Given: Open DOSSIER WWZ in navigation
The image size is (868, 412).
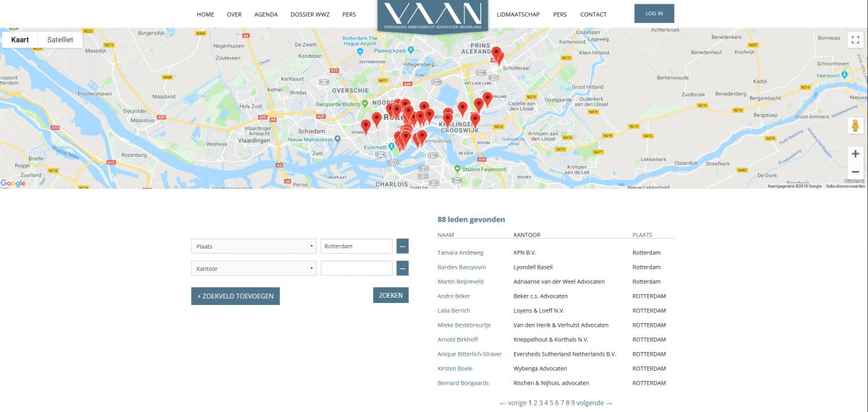Looking at the screenshot, I should click(x=310, y=14).
